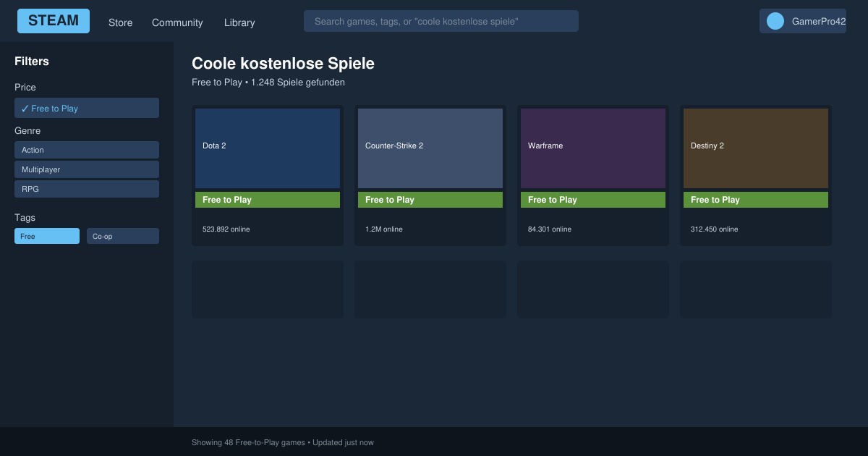Enable the Multiplayer genre filter
Image resolution: width=868 pixels, height=456 pixels.
87,169
